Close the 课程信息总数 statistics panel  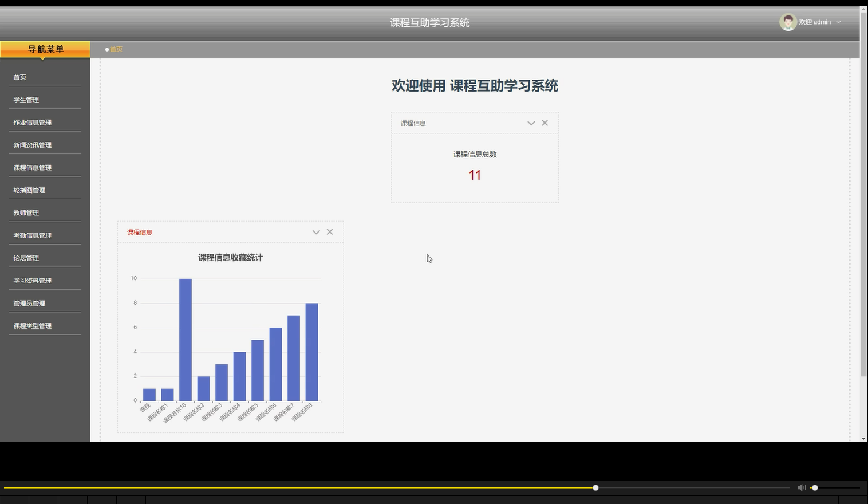click(x=545, y=123)
